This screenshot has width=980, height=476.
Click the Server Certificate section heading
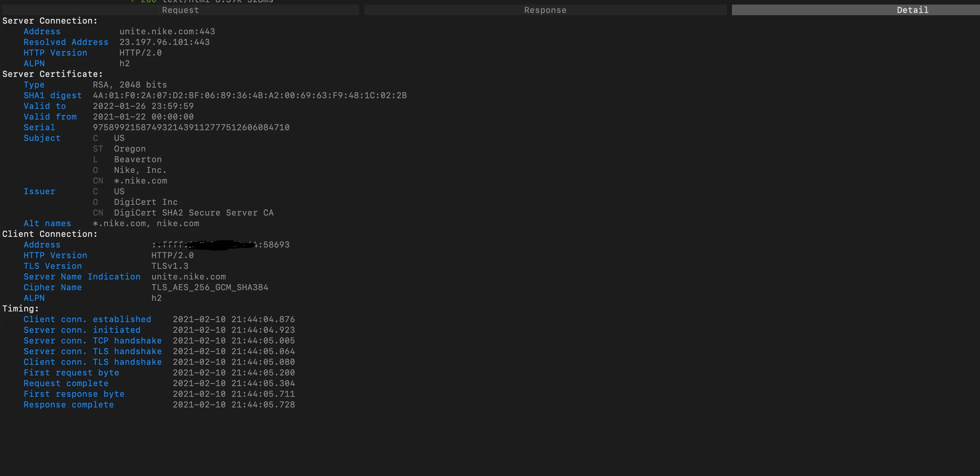point(52,74)
